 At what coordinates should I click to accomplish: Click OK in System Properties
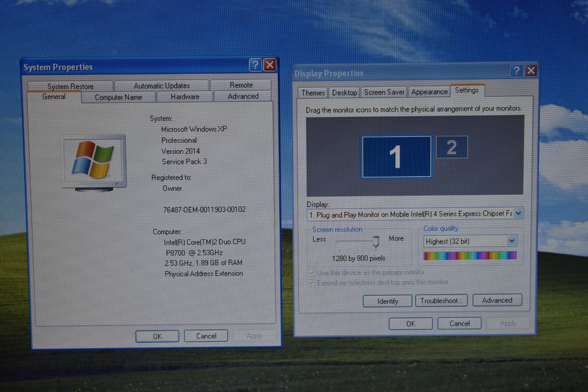157,336
